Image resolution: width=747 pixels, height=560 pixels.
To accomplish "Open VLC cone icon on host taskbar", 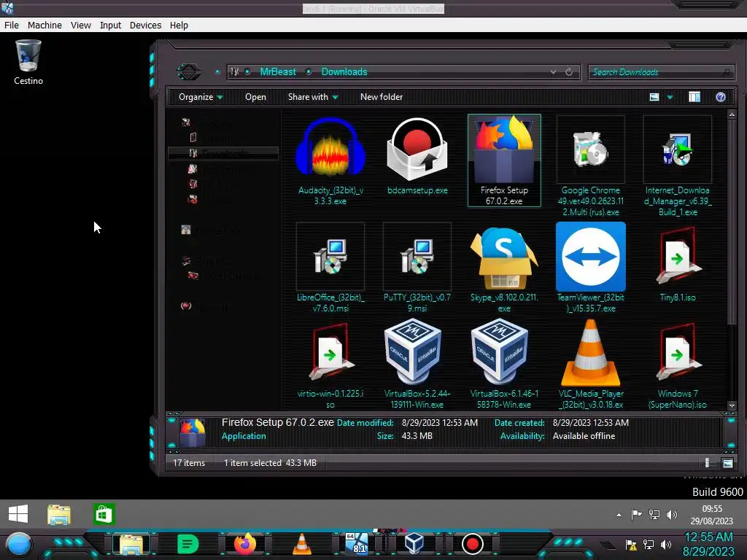I will pyautogui.click(x=301, y=544).
